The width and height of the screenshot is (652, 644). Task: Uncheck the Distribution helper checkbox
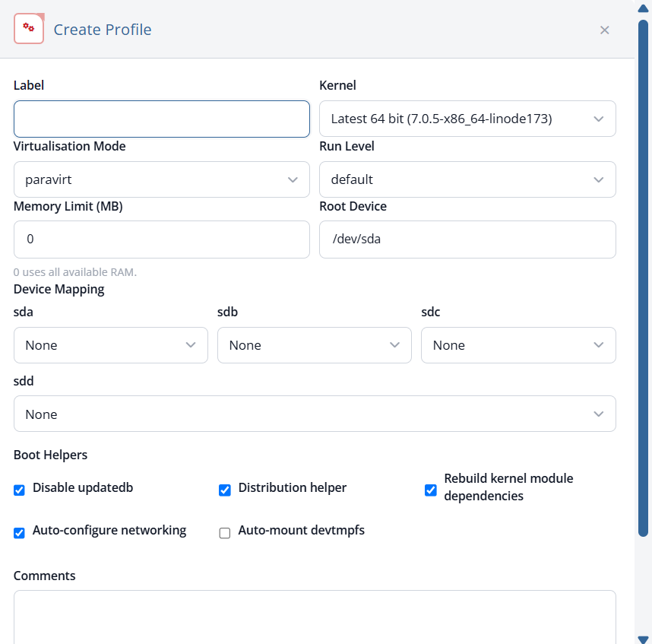pos(224,490)
